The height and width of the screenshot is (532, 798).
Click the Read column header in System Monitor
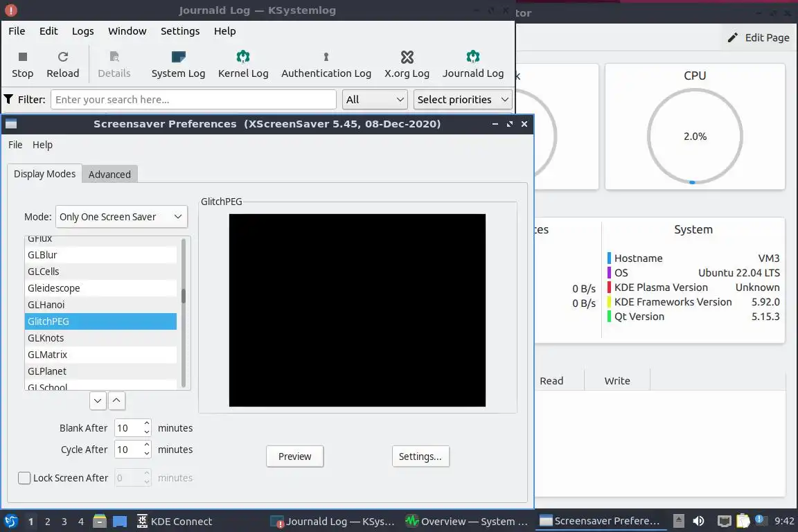(x=551, y=381)
